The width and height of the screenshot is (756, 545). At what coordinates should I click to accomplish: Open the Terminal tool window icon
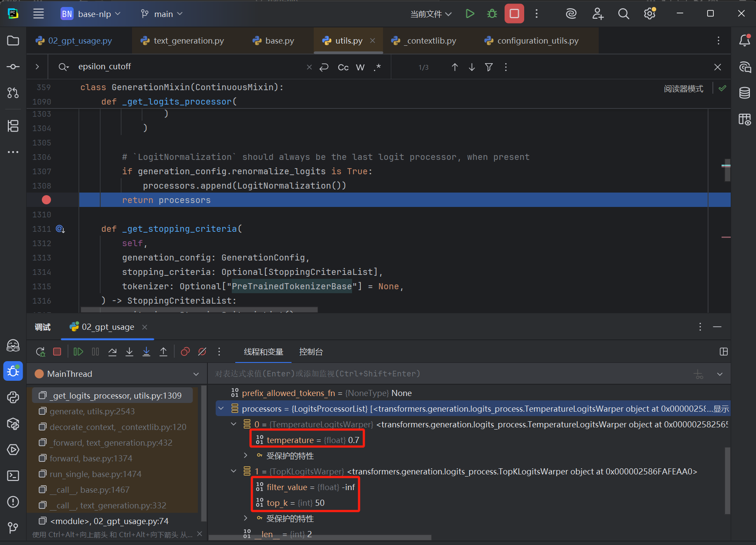pyautogui.click(x=13, y=476)
